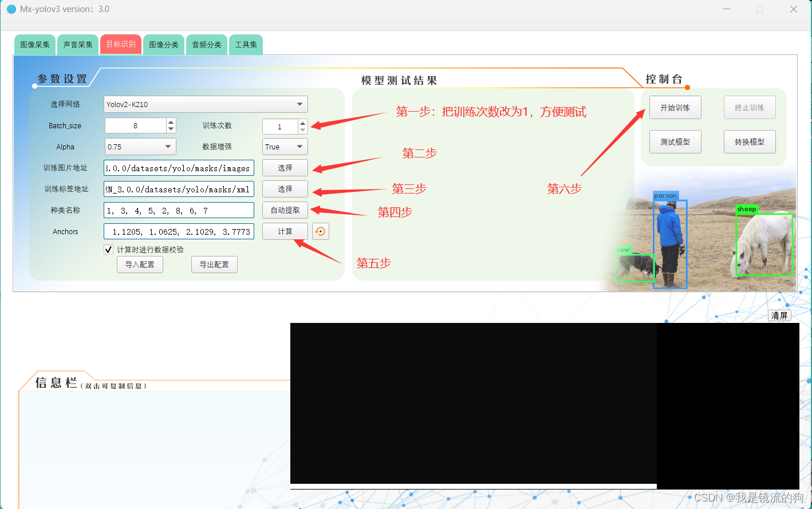Click the 导出配置 button
The width and height of the screenshot is (812, 509).
pyautogui.click(x=214, y=264)
